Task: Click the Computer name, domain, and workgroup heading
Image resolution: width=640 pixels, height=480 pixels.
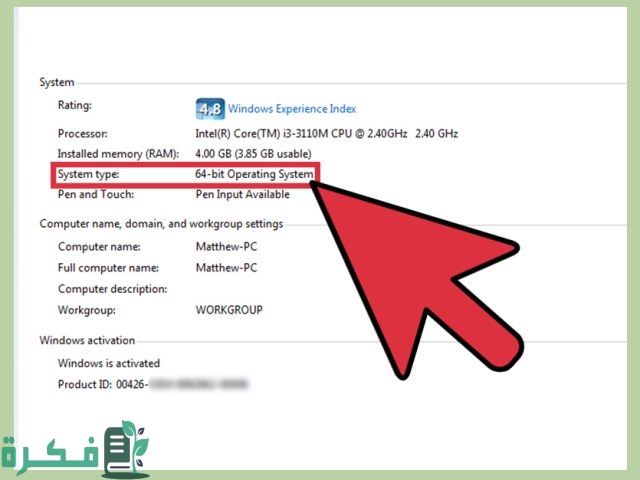Action: pos(161,224)
